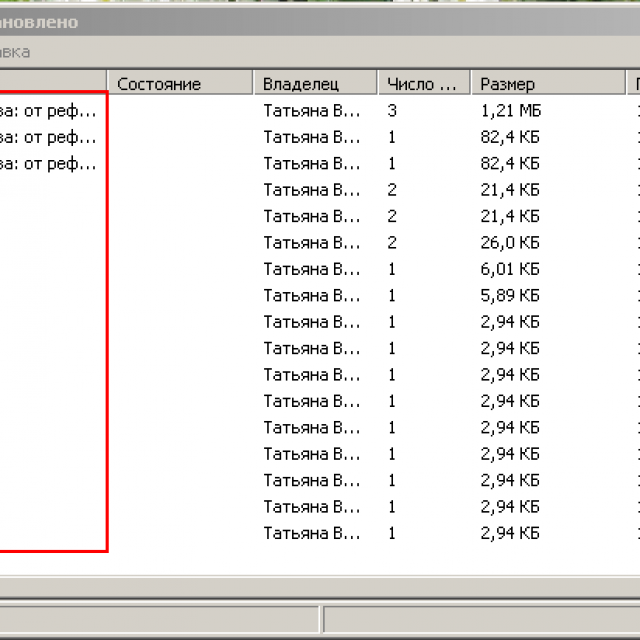The image size is (640, 640).
Task: Click page count "3" in the first row
Action: 392,110
